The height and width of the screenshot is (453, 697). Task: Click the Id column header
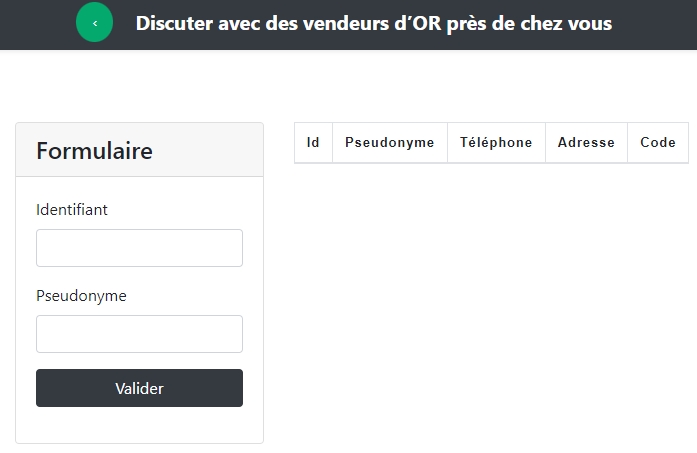tap(313, 143)
